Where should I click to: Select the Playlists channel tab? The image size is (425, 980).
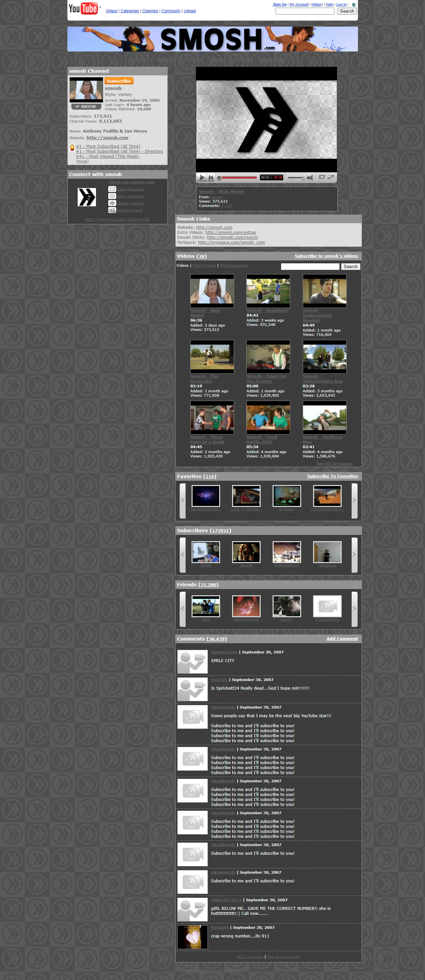pyautogui.click(x=193, y=59)
